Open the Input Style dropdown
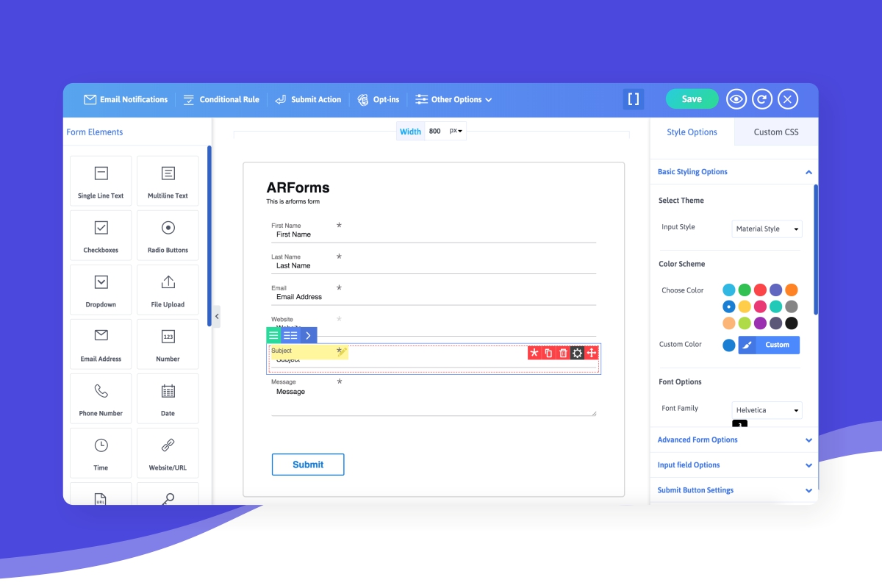The height and width of the screenshot is (588, 882). coord(767,229)
